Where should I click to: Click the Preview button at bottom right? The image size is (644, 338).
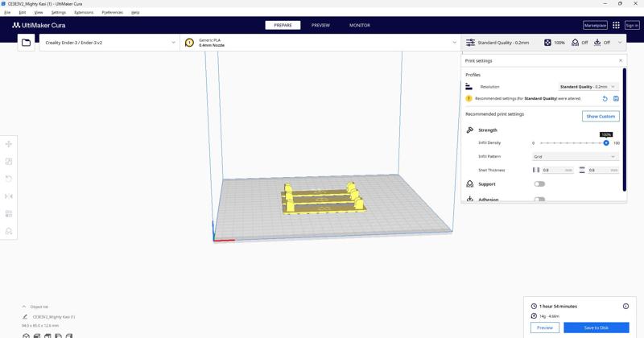pos(545,328)
